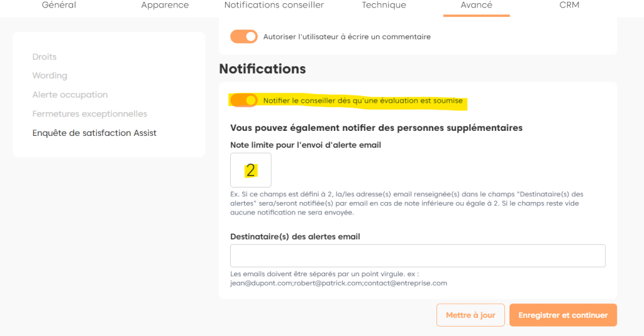The height and width of the screenshot is (336, 644).
Task: Disable the user comment authorization switch
Action: click(x=244, y=36)
